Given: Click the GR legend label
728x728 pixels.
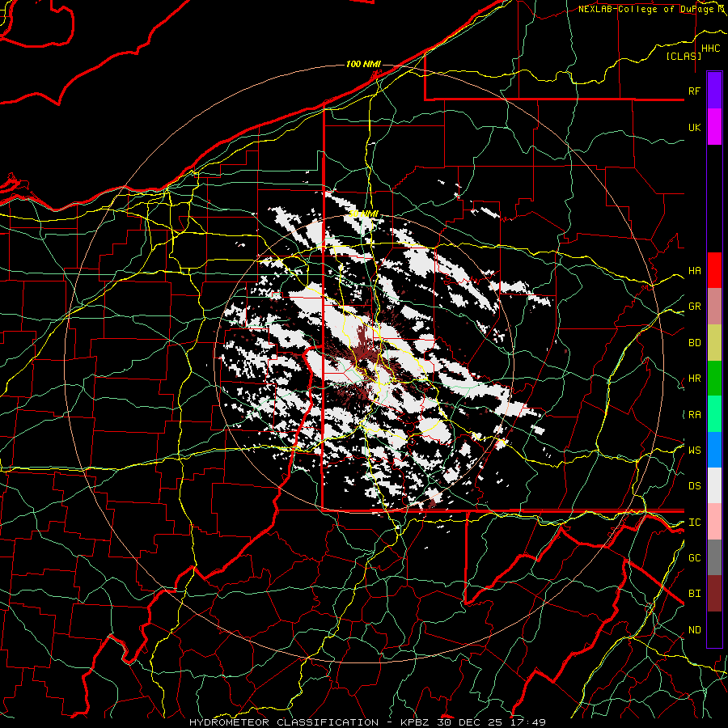Looking at the screenshot, I should [x=694, y=307].
